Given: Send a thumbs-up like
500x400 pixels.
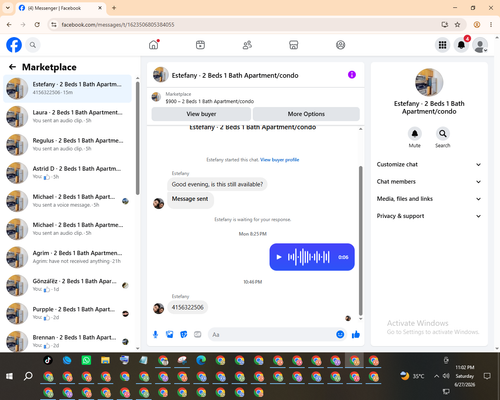Looking at the screenshot, I should (356, 334).
